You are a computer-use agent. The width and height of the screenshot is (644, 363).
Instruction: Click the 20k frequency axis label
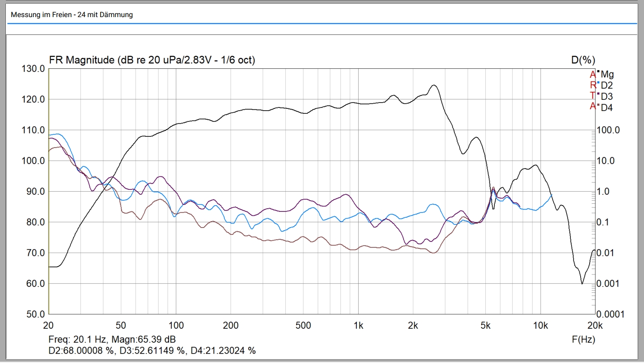595,326
